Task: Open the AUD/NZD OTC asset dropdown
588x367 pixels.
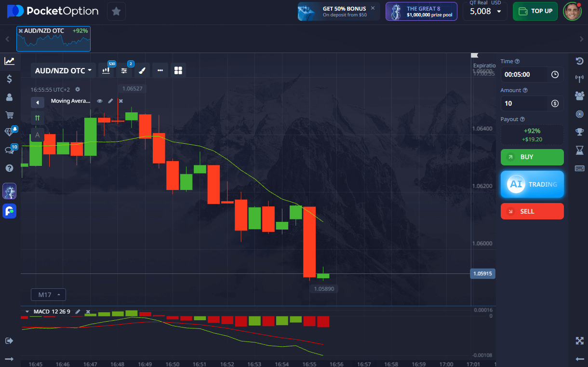Action: 63,70
